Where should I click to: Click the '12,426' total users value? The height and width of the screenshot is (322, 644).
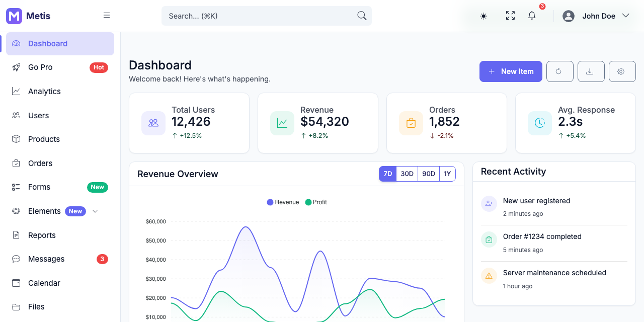(191, 122)
